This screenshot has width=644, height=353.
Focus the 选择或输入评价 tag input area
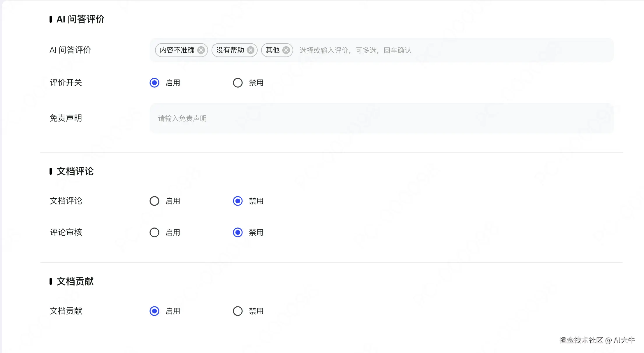[x=437, y=50]
